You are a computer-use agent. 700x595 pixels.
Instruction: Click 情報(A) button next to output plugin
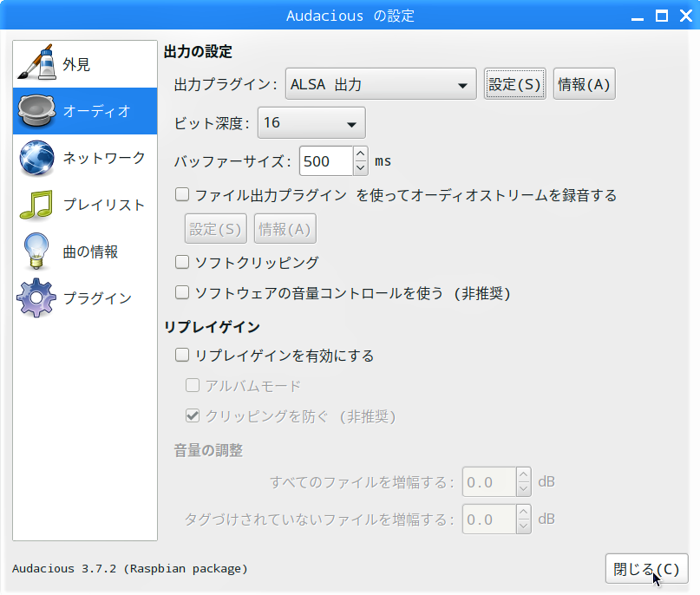coord(584,85)
